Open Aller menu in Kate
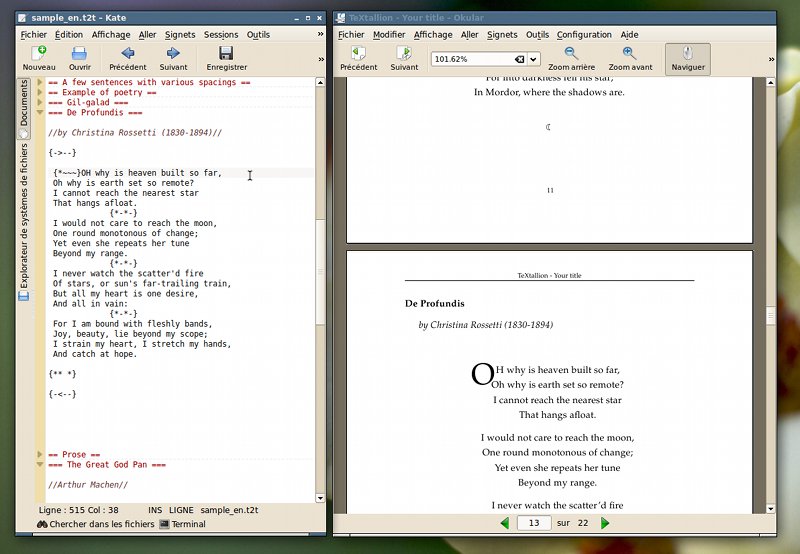The height and width of the screenshot is (554, 800). tap(147, 35)
